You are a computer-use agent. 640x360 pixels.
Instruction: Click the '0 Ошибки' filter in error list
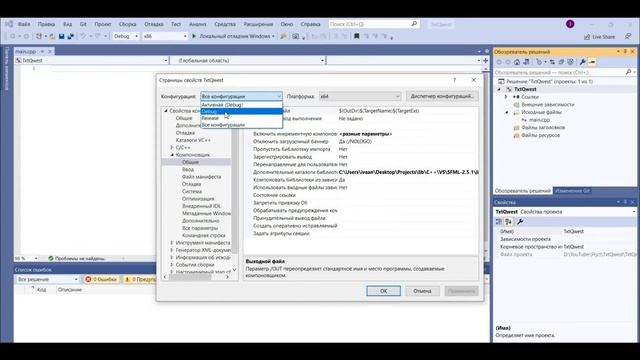click(x=101, y=279)
